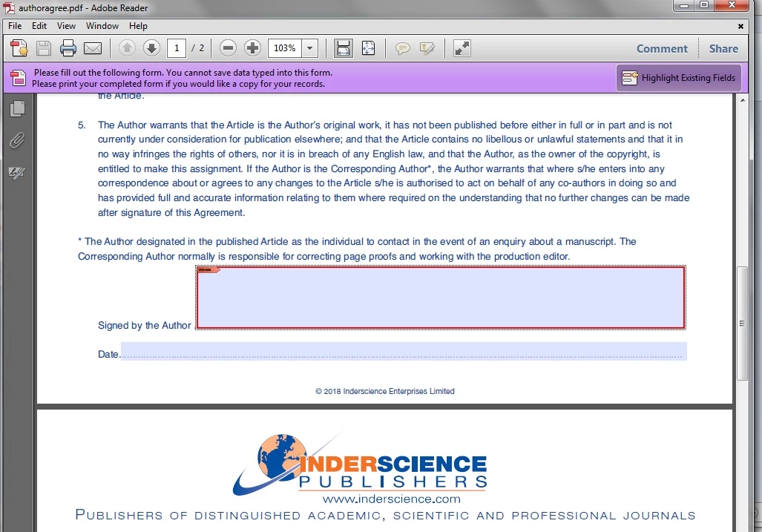Image resolution: width=762 pixels, height=532 pixels.
Task: Go to next page arrow
Action: pos(151,48)
